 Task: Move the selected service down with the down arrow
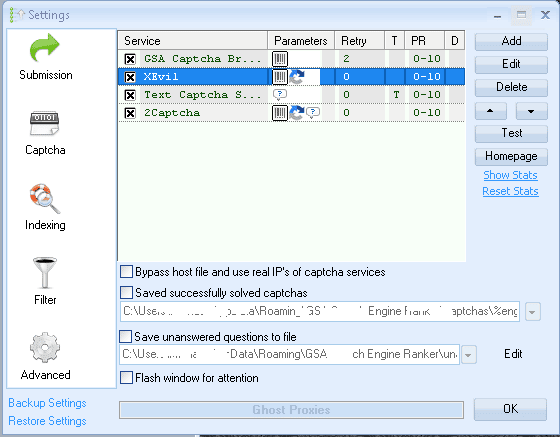(x=531, y=111)
